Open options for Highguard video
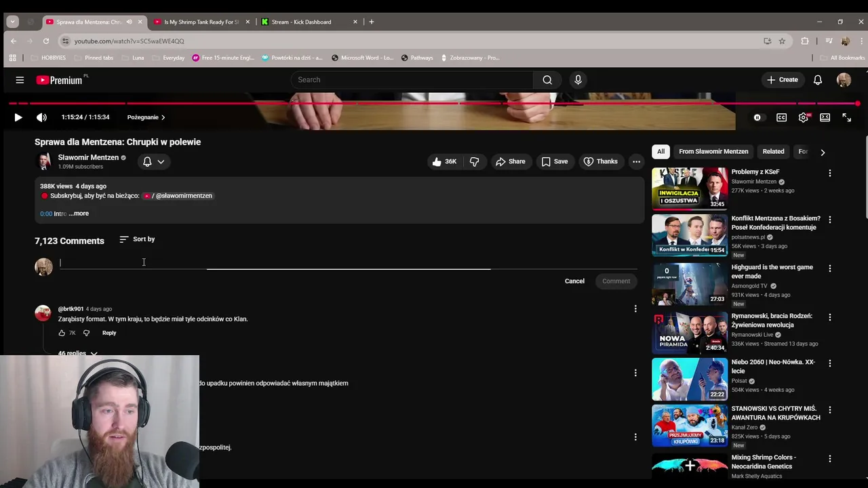 [x=829, y=268]
